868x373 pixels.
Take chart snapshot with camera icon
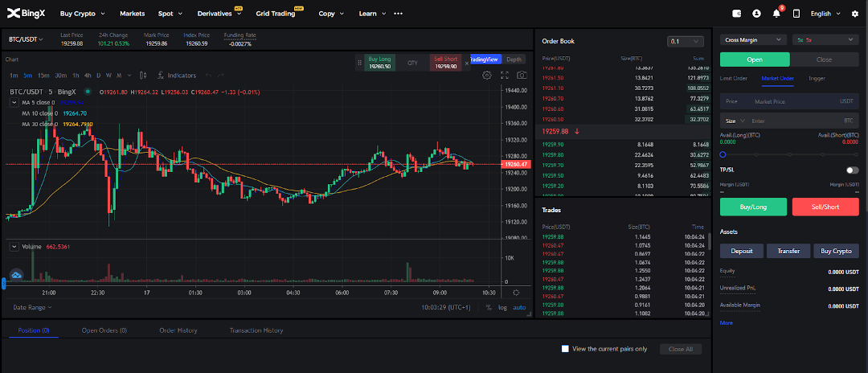coord(522,75)
